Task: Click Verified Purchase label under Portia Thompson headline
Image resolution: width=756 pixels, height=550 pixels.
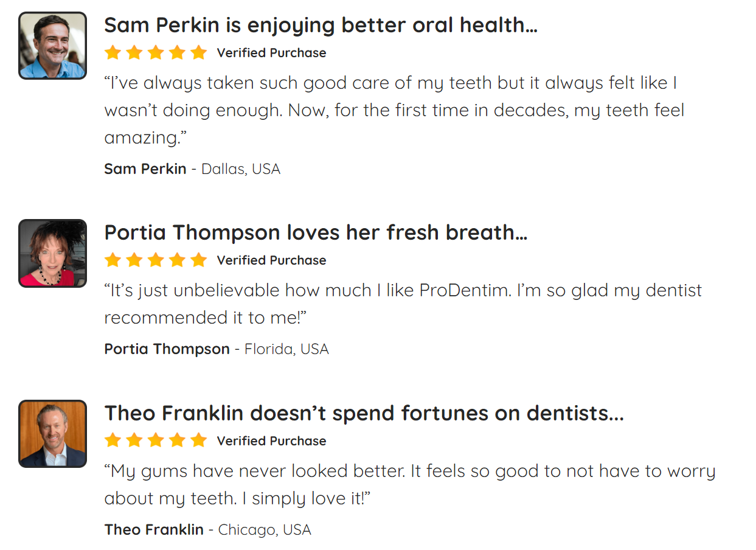Action: 271,260
